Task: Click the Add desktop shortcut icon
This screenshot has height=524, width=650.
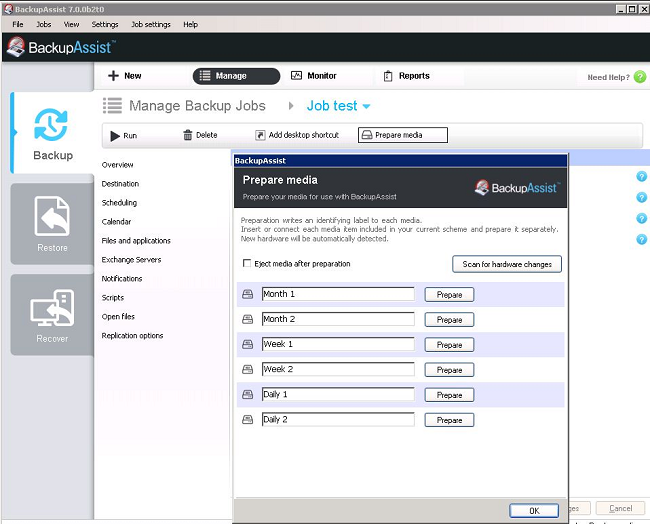Action: 260,135
